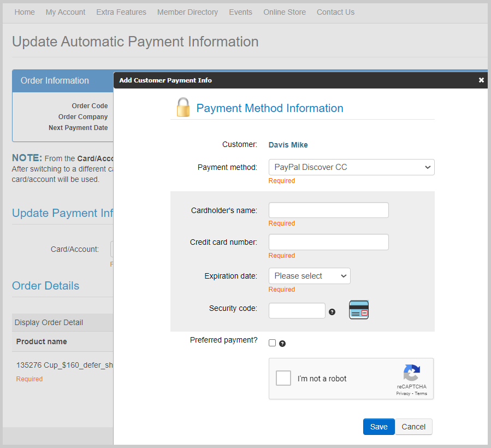Open the Payment method dropdown
491x448 pixels.
351,167
